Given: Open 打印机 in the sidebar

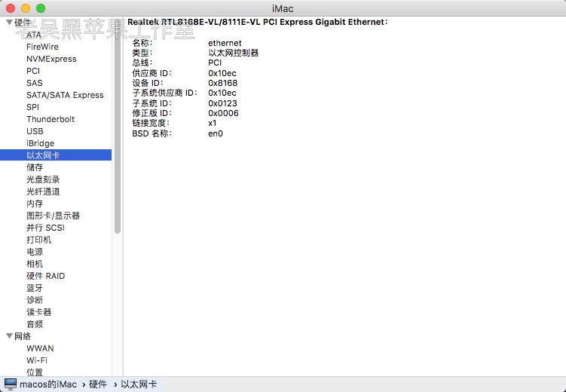Looking at the screenshot, I should coord(39,240).
